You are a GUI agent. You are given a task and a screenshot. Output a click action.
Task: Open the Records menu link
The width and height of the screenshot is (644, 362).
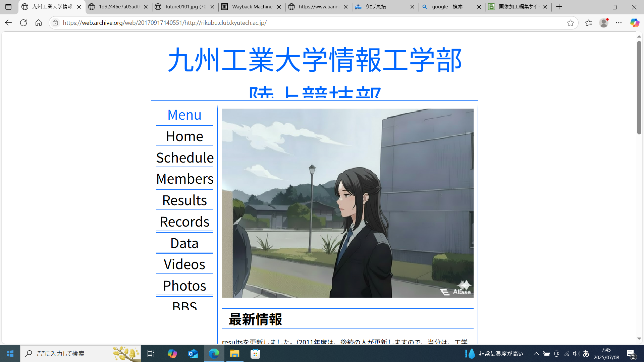(x=184, y=222)
